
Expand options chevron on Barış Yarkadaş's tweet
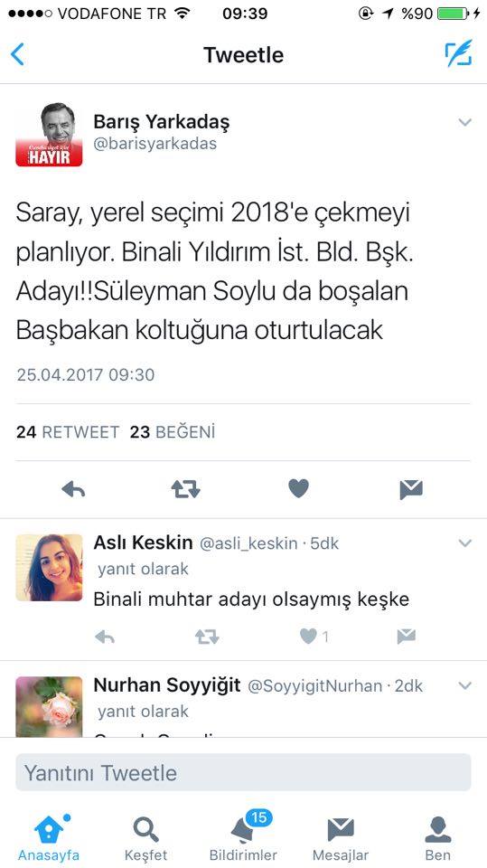(464, 122)
